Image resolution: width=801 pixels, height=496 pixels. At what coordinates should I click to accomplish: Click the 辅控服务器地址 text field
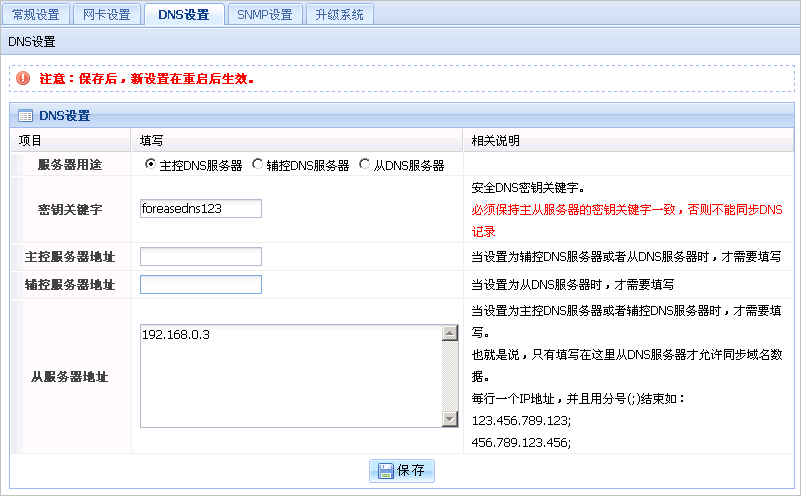click(x=200, y=285)
